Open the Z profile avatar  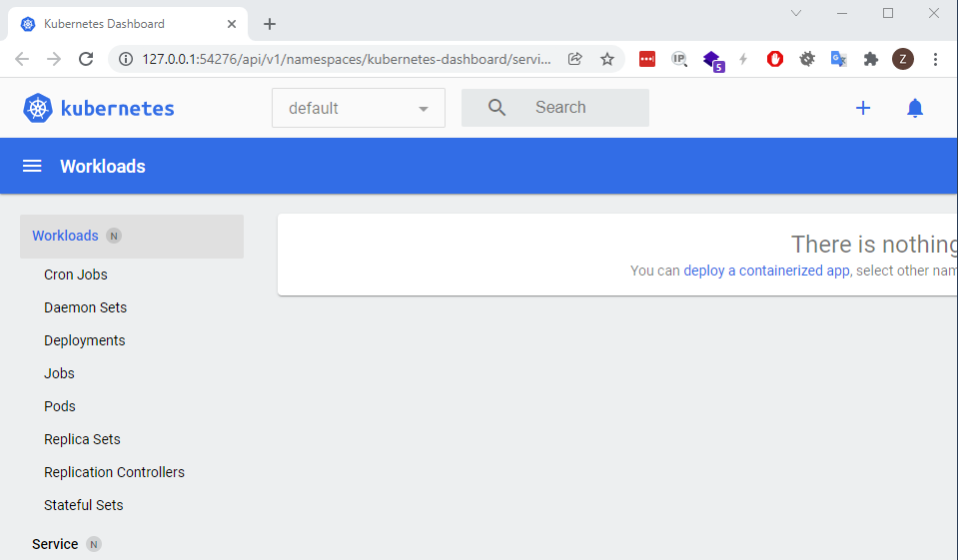[903, 59]
